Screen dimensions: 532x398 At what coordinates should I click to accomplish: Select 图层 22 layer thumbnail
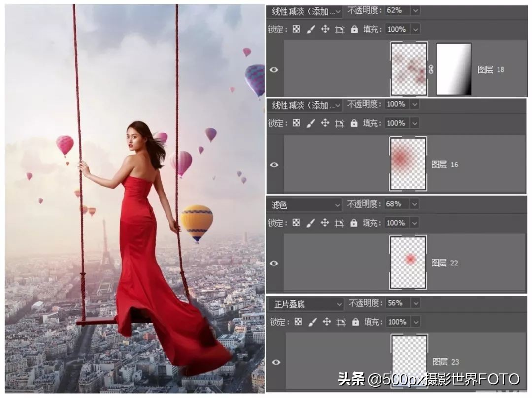tap(408, 263)
